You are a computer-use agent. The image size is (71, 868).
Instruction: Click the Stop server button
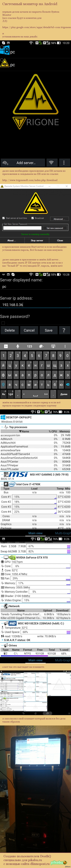pyautogui.click(x=37, y=240)
